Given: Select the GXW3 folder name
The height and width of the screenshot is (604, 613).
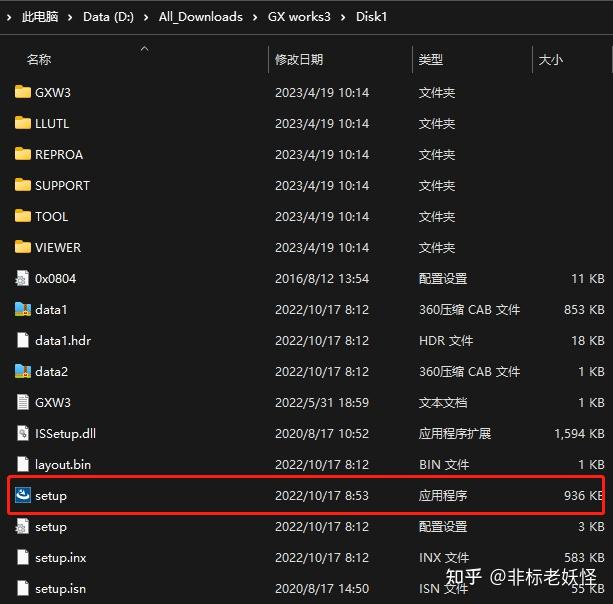Looking at the screenshot, I should coord(53,93).
